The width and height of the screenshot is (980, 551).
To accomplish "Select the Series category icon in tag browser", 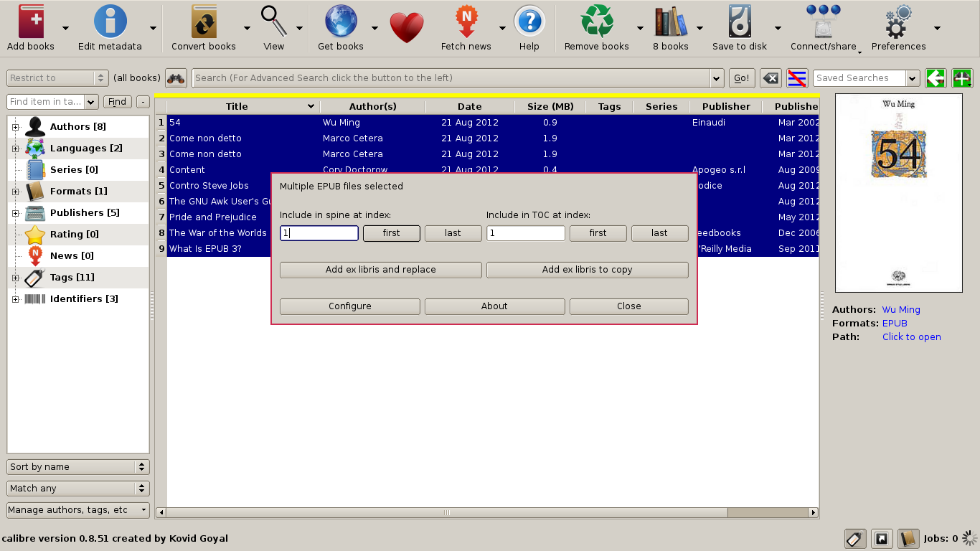I will coord(35,170).
